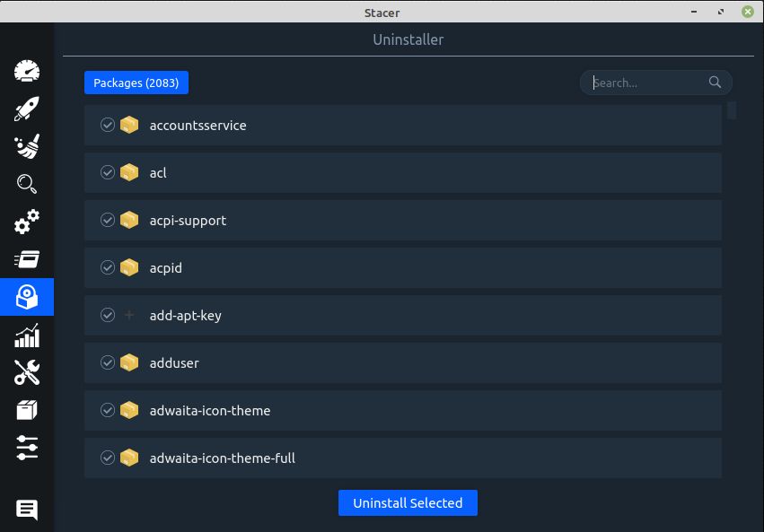Open Helpers wrench and screwdriver icon
Viewport: 764px width, 532px height.
tap(27, 372)
